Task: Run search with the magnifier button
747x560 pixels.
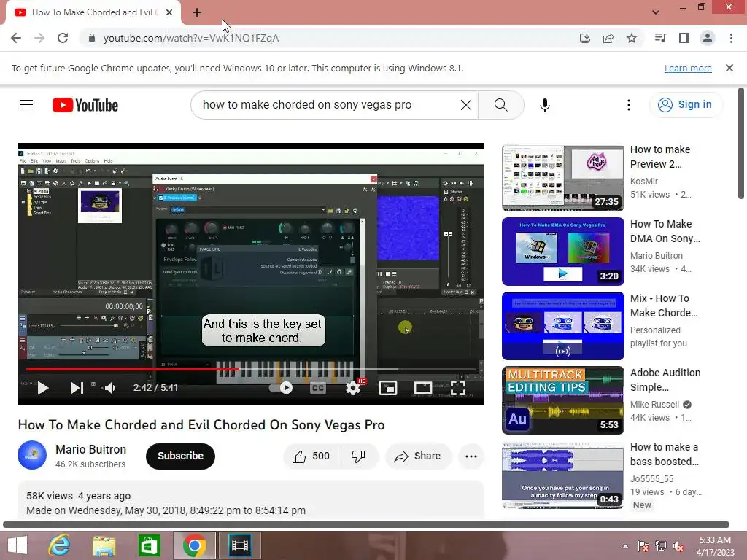Action: pyautogui.click(x=500, y=105)
